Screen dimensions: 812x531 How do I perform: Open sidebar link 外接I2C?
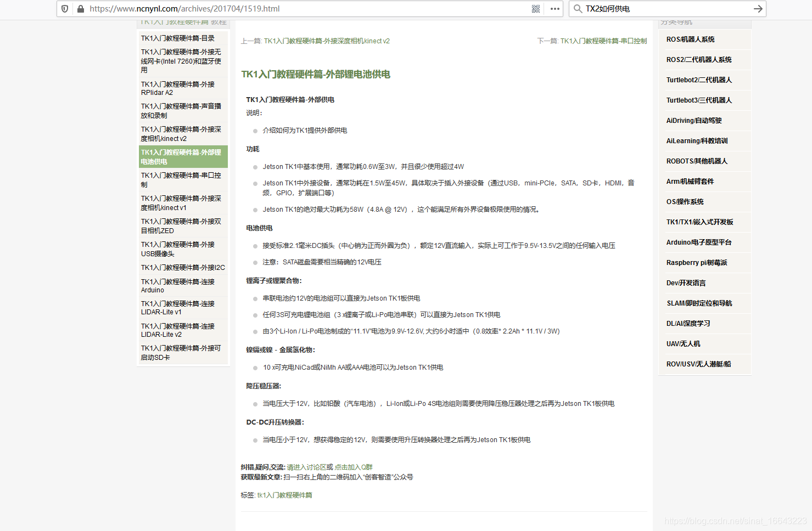183,268
